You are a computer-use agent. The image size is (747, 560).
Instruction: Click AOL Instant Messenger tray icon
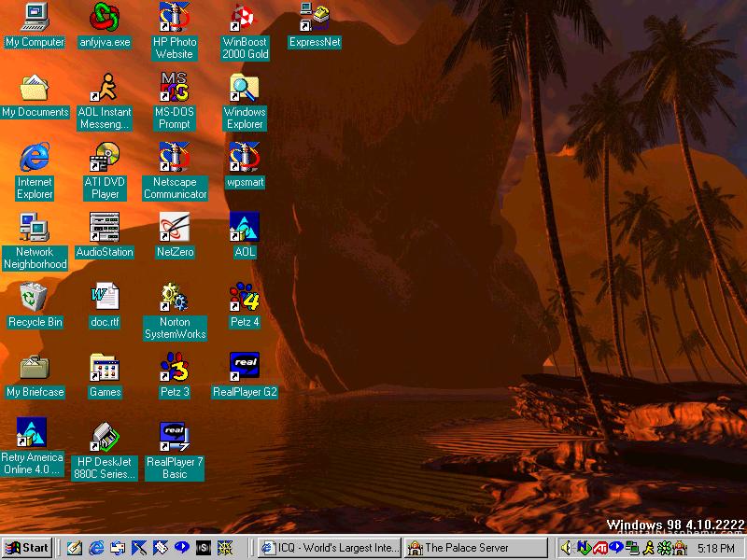[648, 548]
